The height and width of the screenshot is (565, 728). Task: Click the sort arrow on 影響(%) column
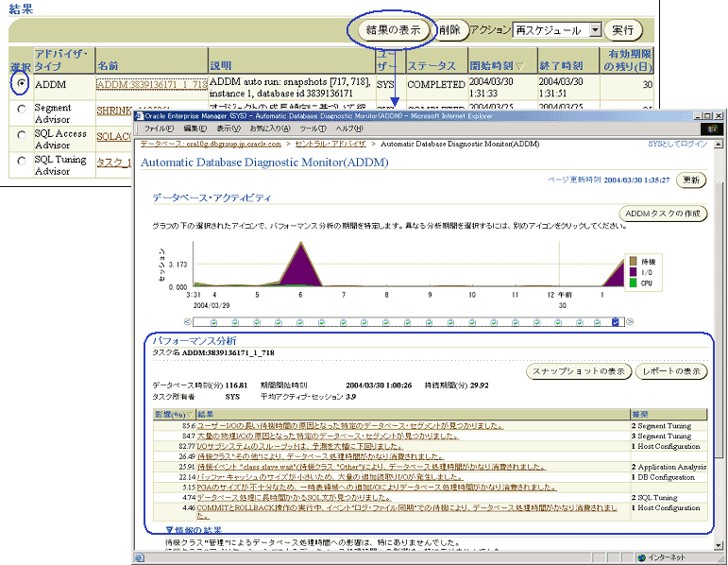pyautogui.click(x=189, y=414)
